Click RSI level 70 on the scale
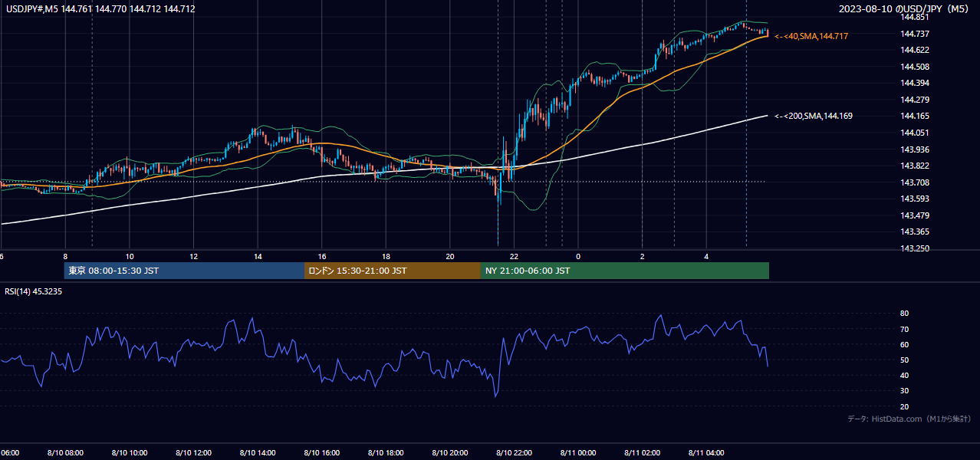Image resolution: width=980 pixels, height=460 pixels. tap(904, 329)
